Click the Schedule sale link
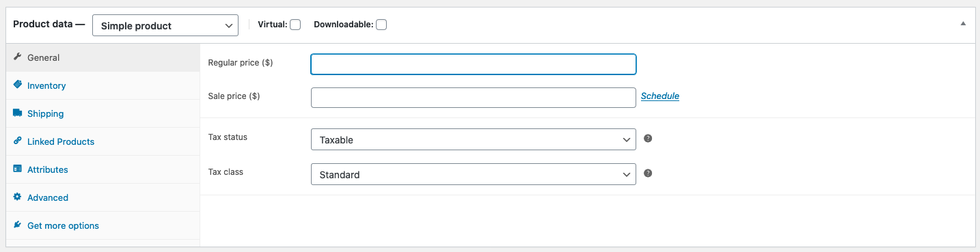 click(x=660, y=96)
